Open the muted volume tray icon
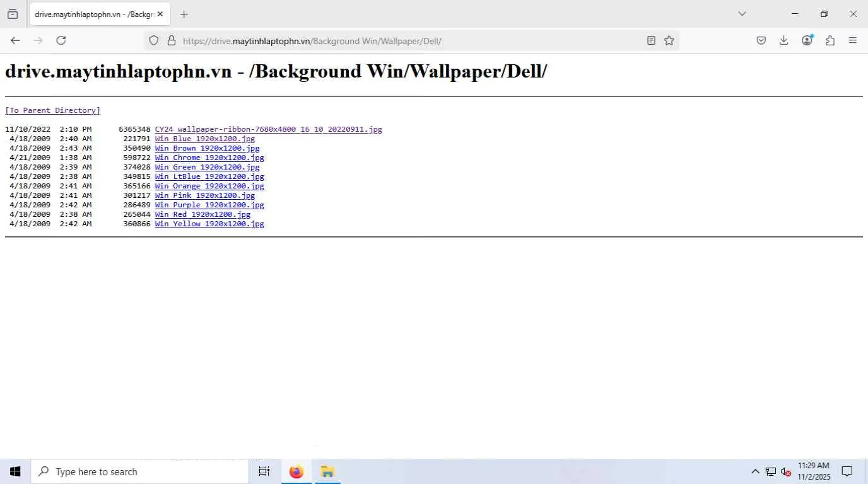The width and height of the screenshot is (868, 484). pyautogui.click(x=785, y=471)
